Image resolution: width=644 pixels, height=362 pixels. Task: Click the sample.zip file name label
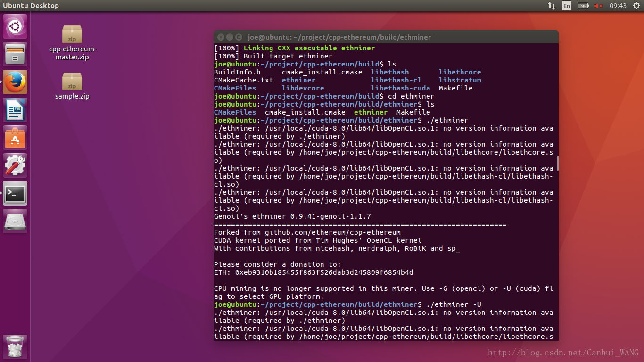pos(72,96)
